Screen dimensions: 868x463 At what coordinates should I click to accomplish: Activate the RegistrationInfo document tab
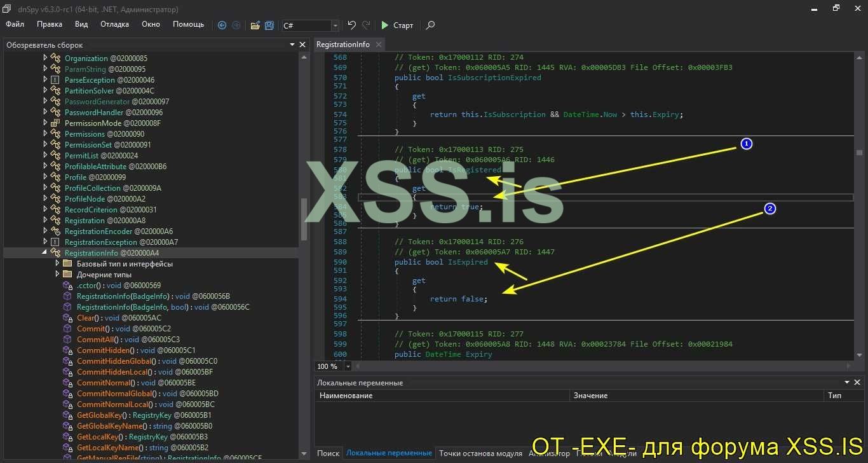pos(342,45)
